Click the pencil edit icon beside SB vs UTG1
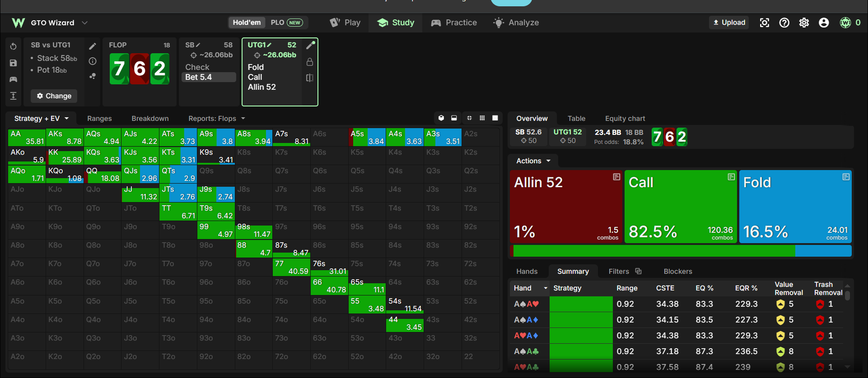This screenshot has width=868, height=378. point(93,46)
